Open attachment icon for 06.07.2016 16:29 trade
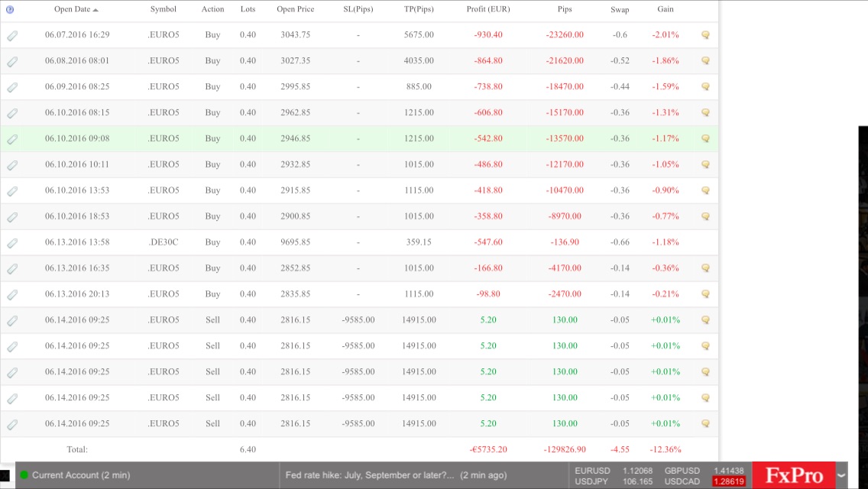This screenshot has height=489, width=868. tap(12, 35)
